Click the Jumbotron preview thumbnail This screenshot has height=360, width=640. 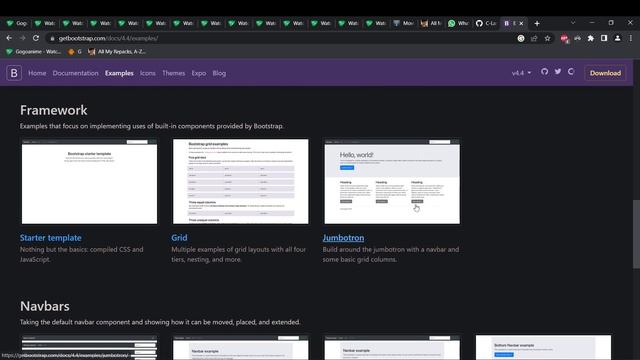[x=392, y=181]
